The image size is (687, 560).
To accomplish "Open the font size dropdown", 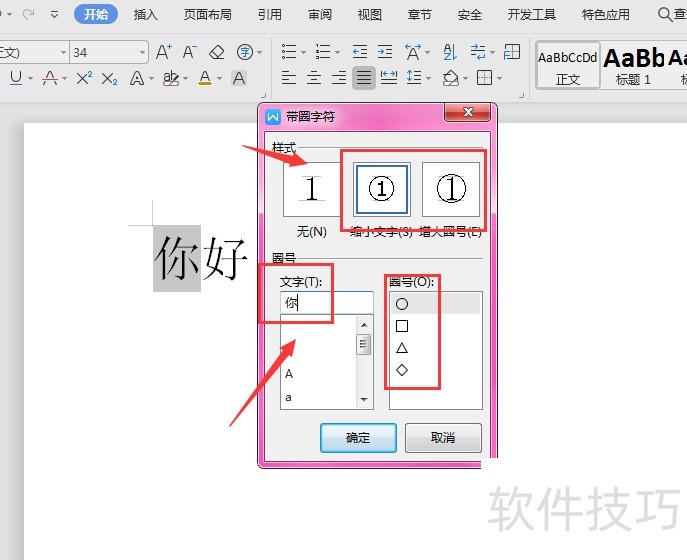I will [x=142, y=53].
